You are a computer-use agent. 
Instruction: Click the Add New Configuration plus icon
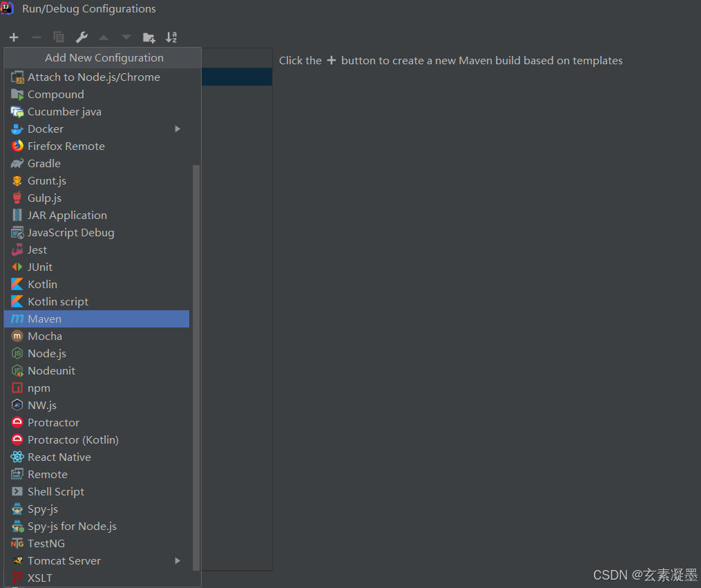(x=14, y=37)
